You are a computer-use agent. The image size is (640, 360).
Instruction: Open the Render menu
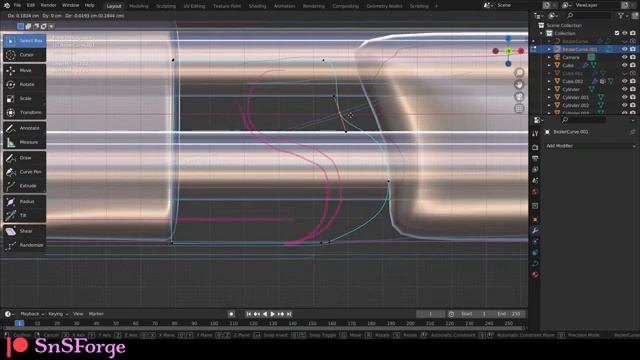point(48,5)
